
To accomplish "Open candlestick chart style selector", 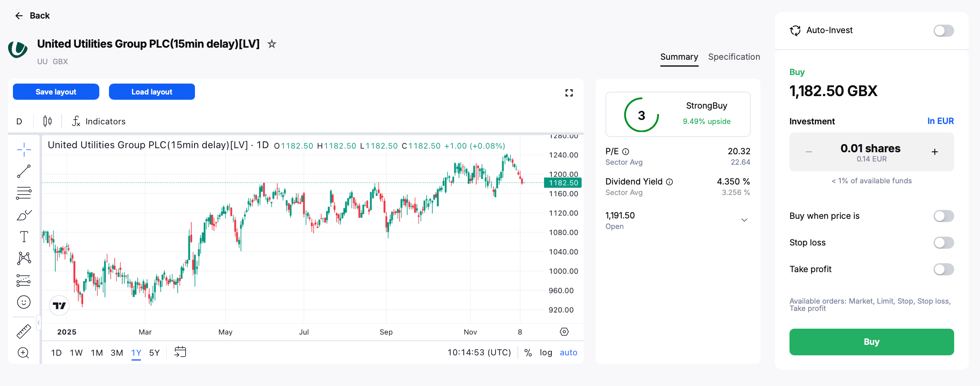I will tap(48, 121).
